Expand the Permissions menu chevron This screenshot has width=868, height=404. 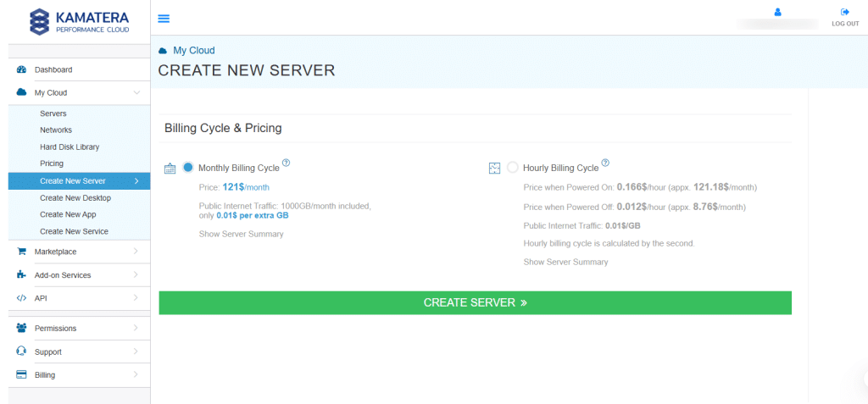tap(136, 328)
